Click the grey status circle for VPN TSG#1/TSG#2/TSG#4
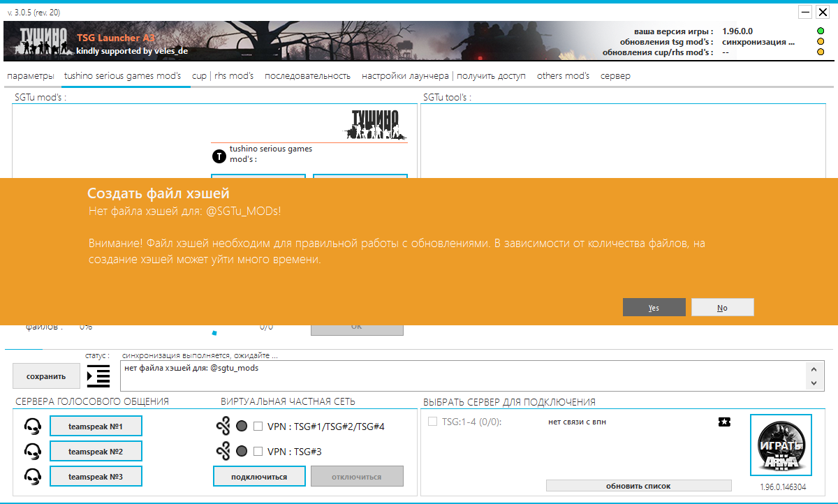This screenshot has height=504, width=838. click(x=242, y=426)
